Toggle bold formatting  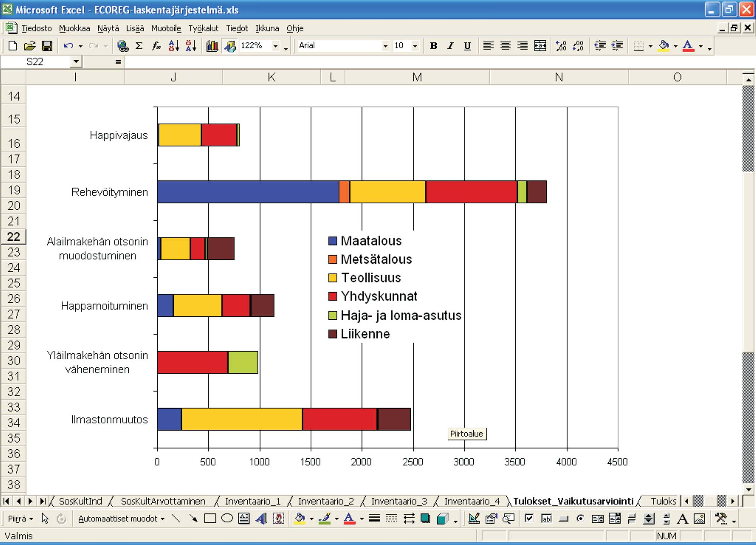tap(433, 46)
